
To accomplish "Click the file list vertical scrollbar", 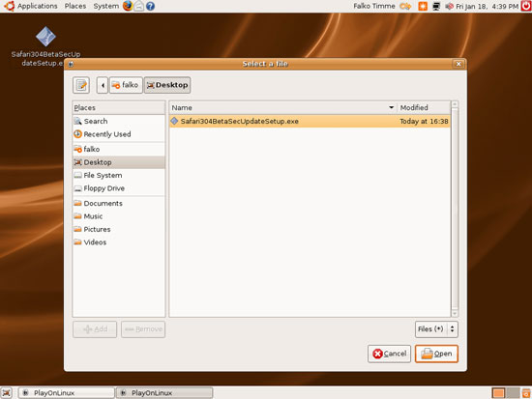I will click(455, 209).
